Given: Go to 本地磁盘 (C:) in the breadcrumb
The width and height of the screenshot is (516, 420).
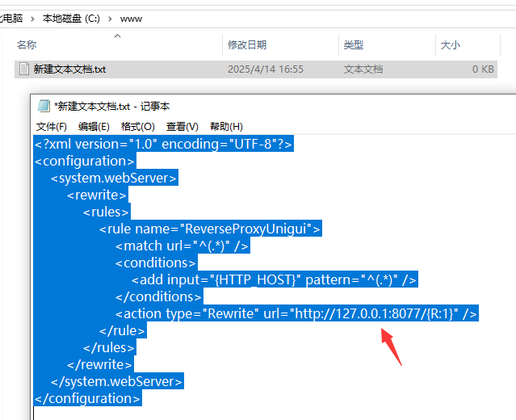Looking at the screenshot, I should pos(72,17).
